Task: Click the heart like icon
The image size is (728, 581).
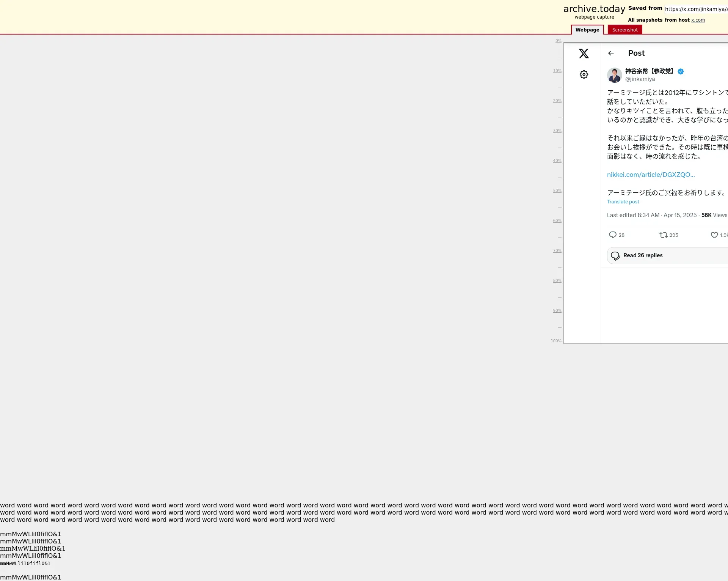Action: 714,235
